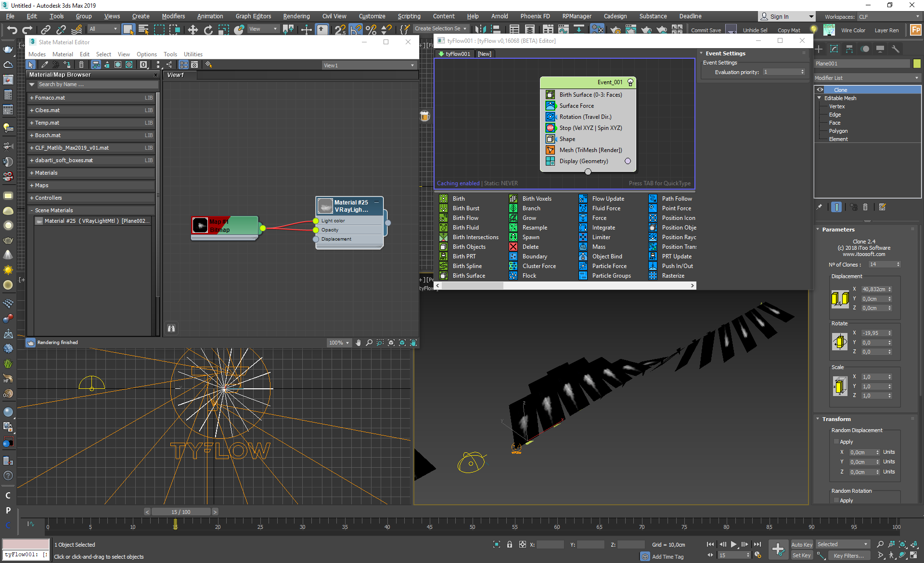Screen dimensions: 924x563
Task: Open the Phoenix FD menu
Action: [535, 16]
